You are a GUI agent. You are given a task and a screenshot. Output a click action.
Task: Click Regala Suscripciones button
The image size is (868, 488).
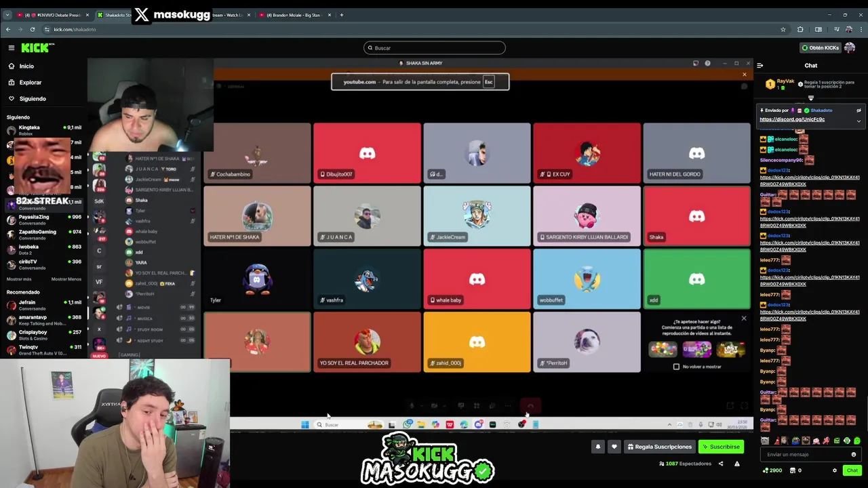pyautogui.click(x=660, y=447)
